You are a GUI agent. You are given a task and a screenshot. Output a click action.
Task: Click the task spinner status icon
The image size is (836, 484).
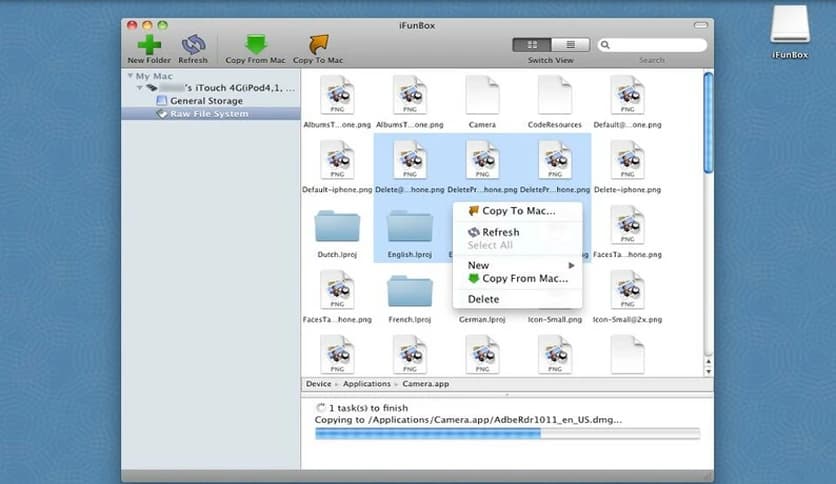[320, 408]
